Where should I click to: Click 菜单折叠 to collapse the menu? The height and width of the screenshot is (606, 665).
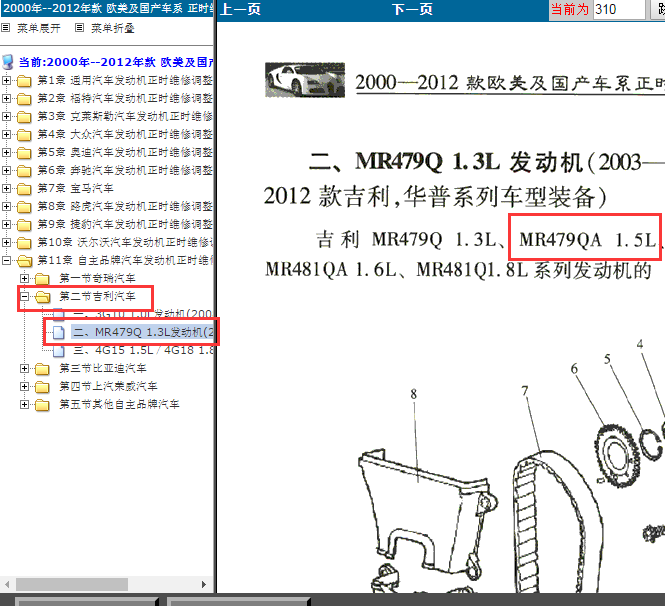tap(112, 28)
